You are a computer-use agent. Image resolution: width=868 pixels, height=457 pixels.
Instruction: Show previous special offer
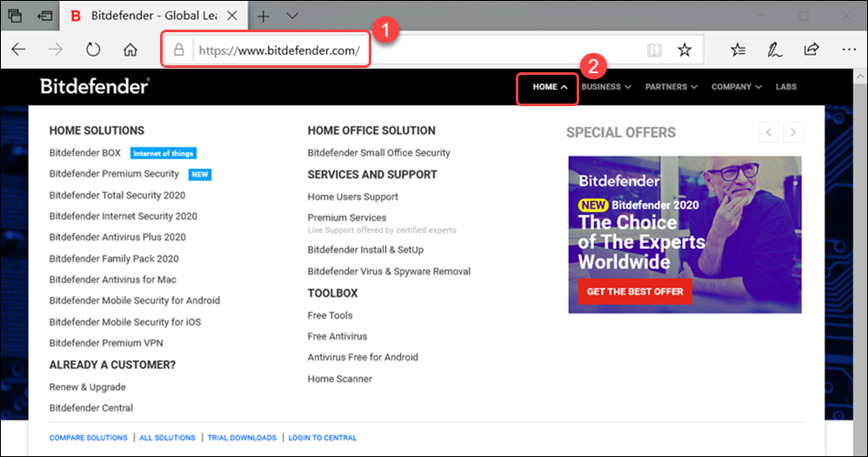click(769, 132)
